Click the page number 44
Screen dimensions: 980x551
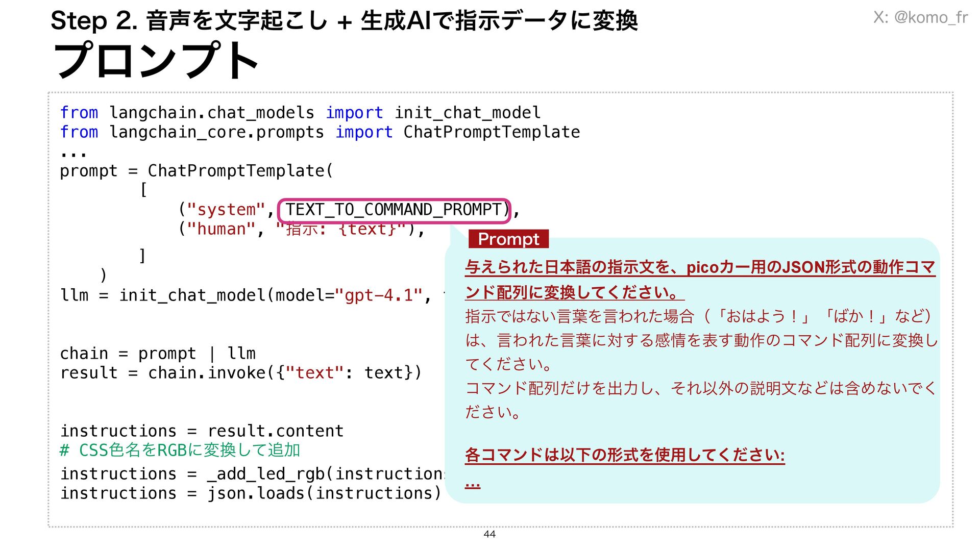pyautogui.click(x=489, y=534)
